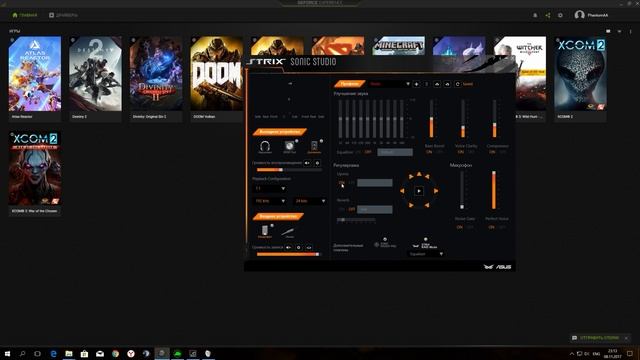Click the Profile orange label button
640x360 pixels.
click(x=349, y=84)
